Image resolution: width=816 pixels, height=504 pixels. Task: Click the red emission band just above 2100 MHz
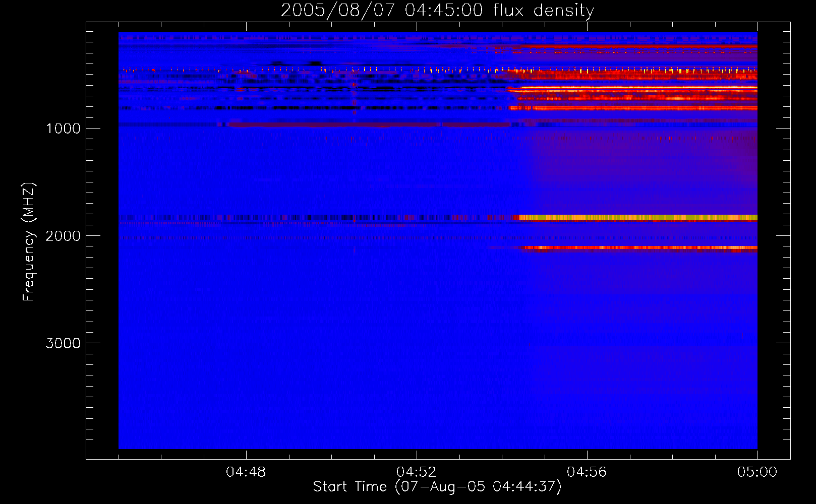[640, 247]
